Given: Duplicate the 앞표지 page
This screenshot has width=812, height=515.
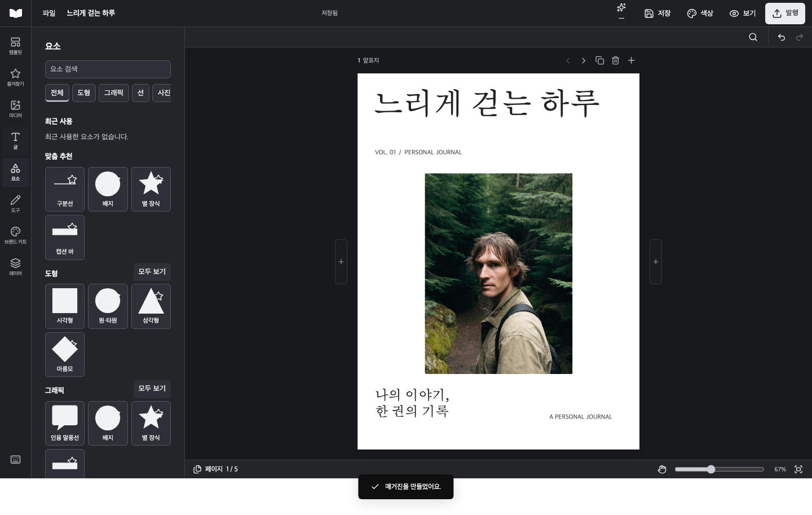Looking at the screenshot, I should tap(599, 60).
